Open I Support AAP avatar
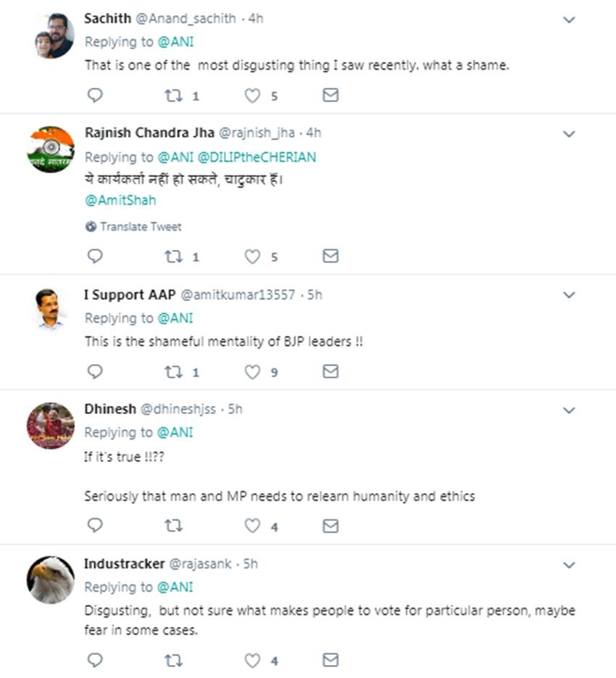Viewport: 616px width, 678px height. [51, 309]
